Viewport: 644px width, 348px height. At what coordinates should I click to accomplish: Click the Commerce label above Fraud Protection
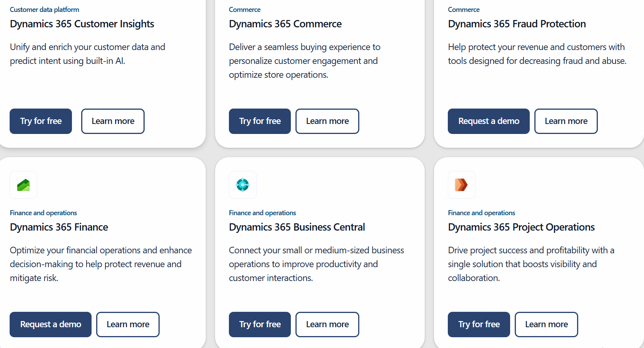[464, 10]
